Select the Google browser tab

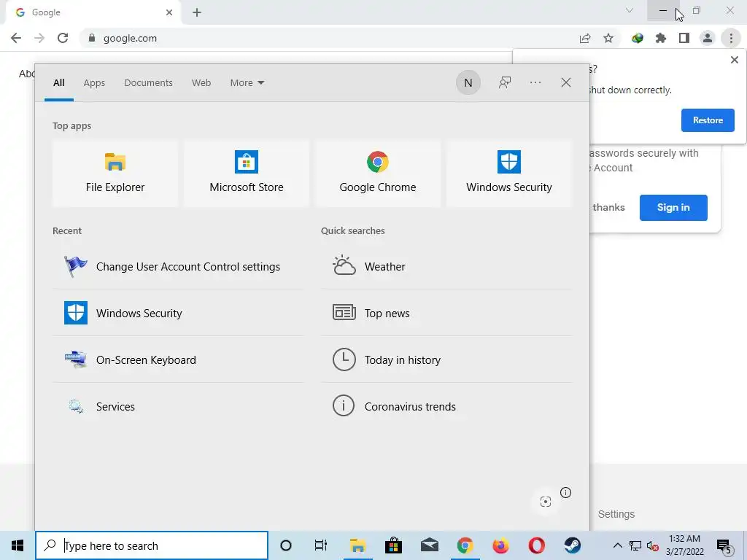pyautogui.click(x=93, y=12)
